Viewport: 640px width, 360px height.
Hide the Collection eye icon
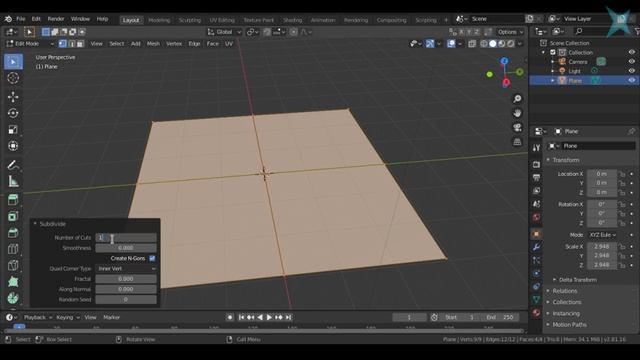631,52
